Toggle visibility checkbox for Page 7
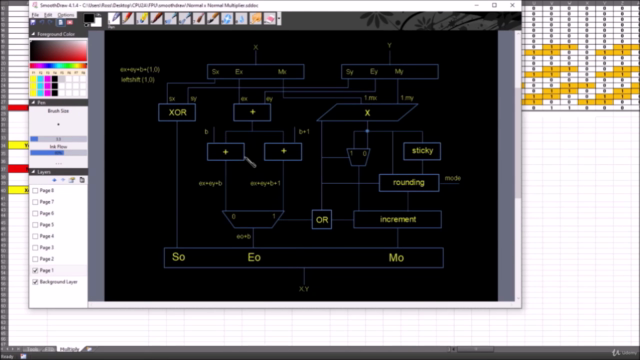 [x=35, y=202]
